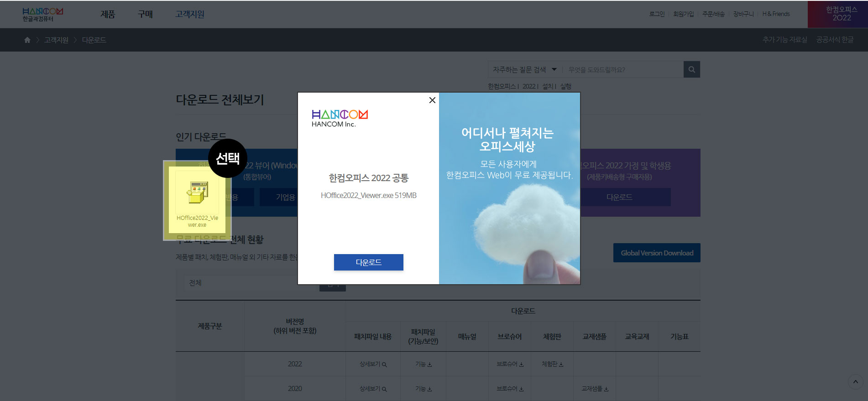Open the H&Friends link
The image size is (868, 401).
[776, 14]
